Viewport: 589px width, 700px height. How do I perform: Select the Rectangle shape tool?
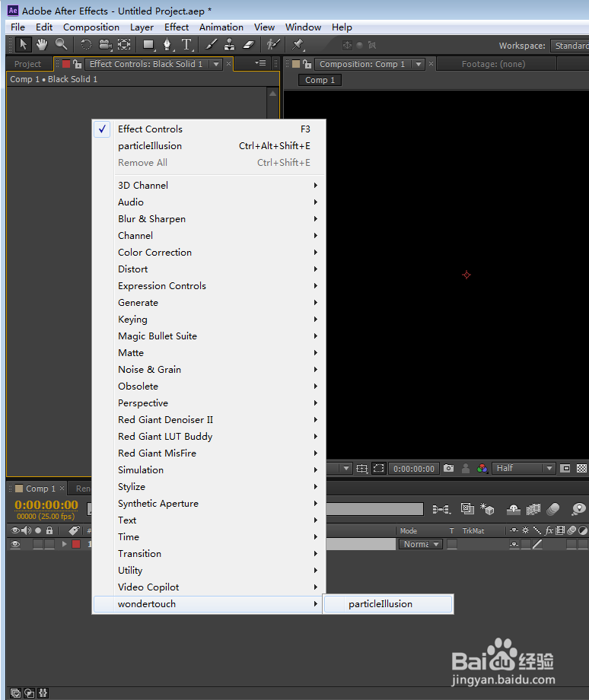click(x=148, y=45)
